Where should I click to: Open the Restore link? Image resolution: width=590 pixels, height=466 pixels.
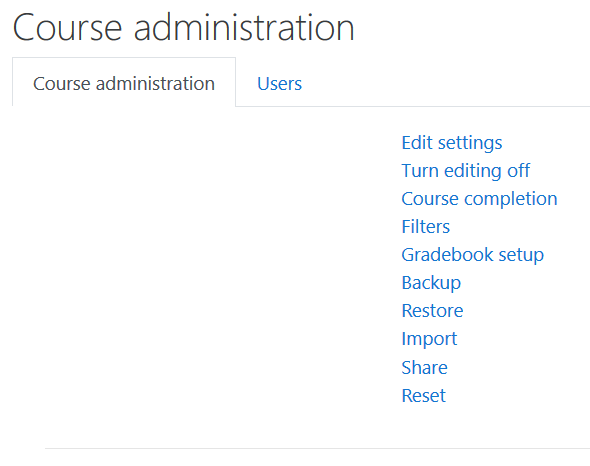click(432, 311)
